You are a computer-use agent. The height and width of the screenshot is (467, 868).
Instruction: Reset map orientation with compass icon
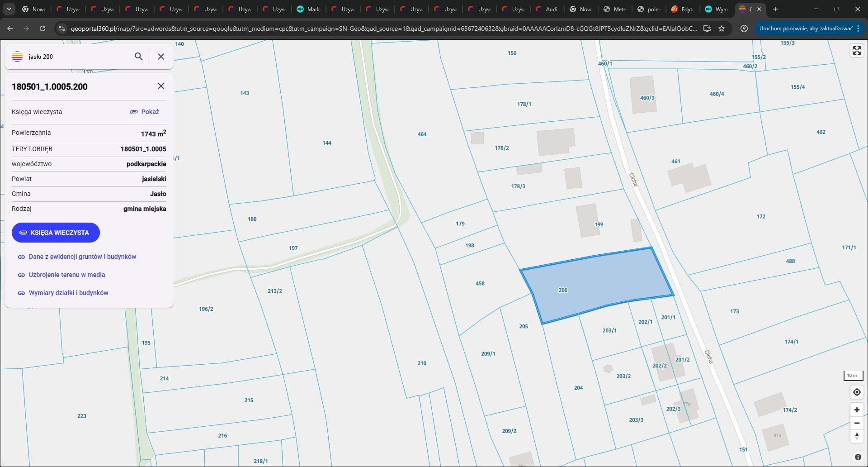point(857,436)
